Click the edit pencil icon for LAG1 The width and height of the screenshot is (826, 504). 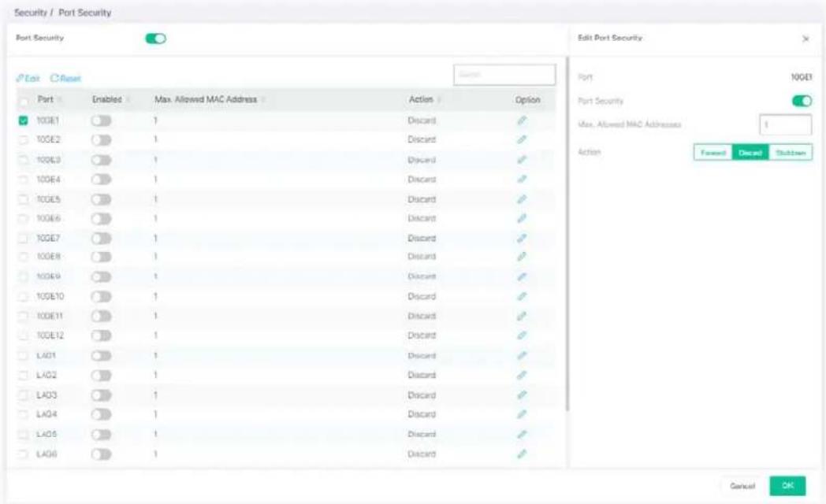click(x=522, y=356)
